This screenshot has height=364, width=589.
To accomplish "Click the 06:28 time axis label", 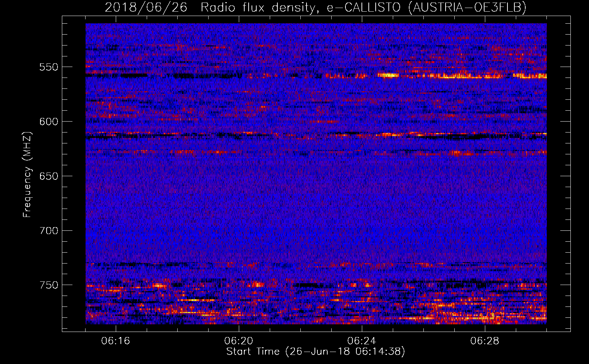I will (485, 341).
